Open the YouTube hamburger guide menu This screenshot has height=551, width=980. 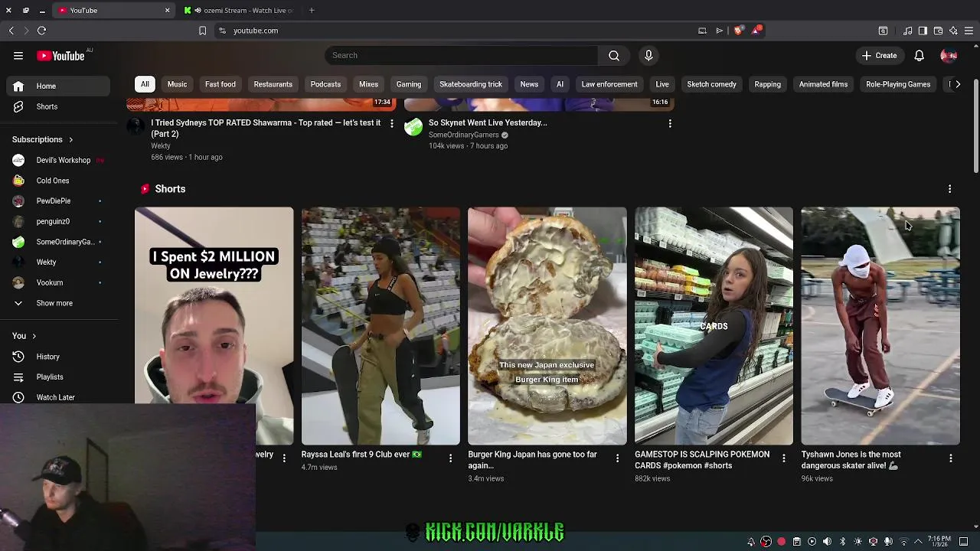[x=18, y=55]
